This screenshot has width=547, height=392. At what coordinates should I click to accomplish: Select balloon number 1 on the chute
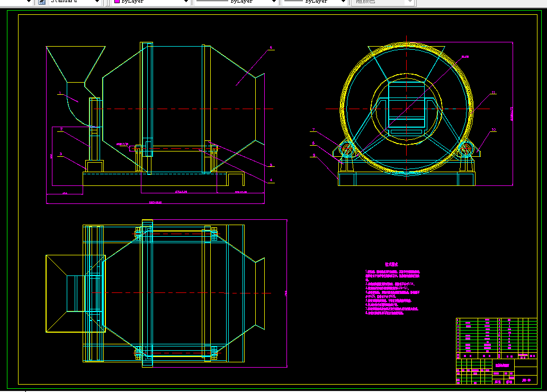click(x=60, y=93)
